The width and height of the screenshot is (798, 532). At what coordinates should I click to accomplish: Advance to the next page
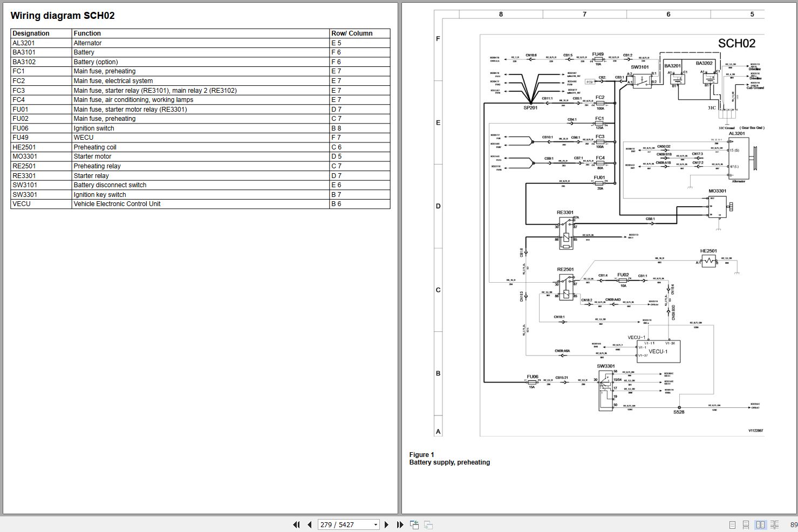click(386, 524)
